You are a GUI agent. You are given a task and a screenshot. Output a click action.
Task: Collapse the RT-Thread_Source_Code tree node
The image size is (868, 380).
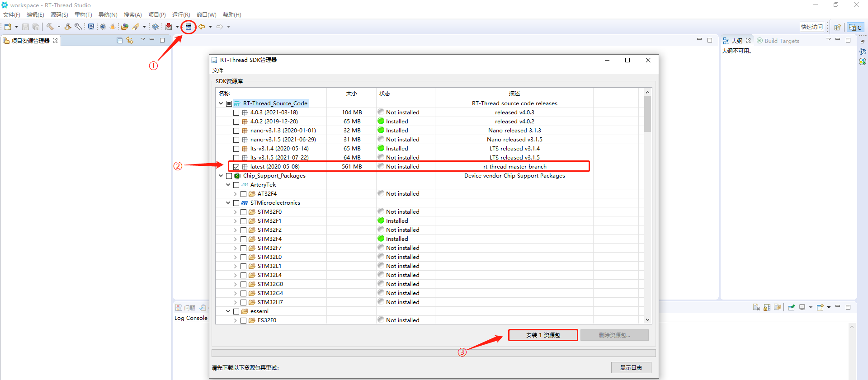pos(221,103)
